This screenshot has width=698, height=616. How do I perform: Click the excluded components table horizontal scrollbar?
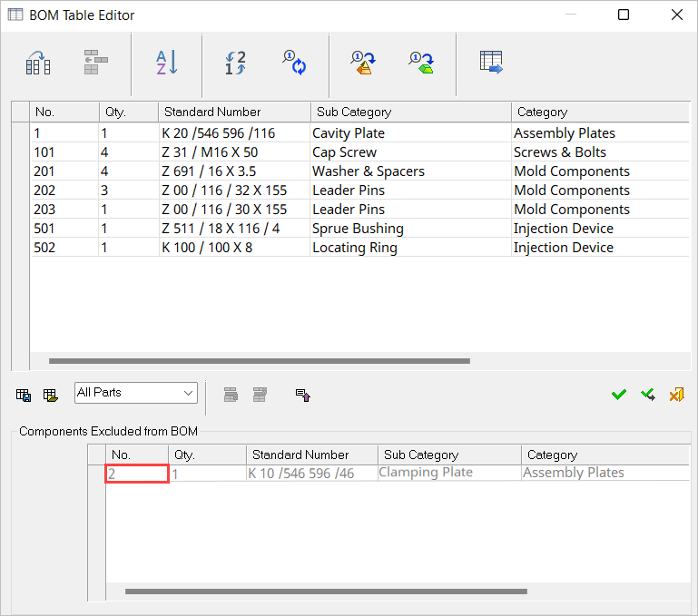point(326,592)
